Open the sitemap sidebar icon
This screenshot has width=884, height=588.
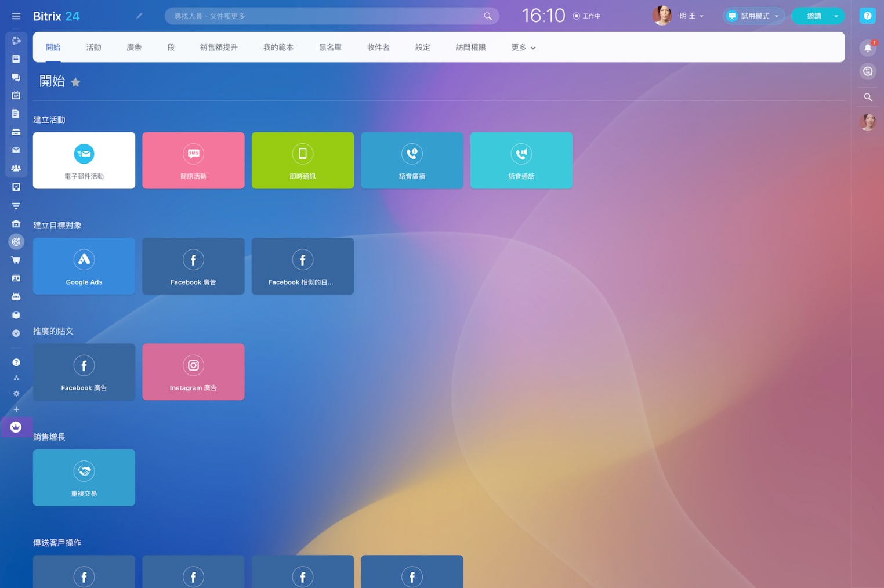point(16,378)
